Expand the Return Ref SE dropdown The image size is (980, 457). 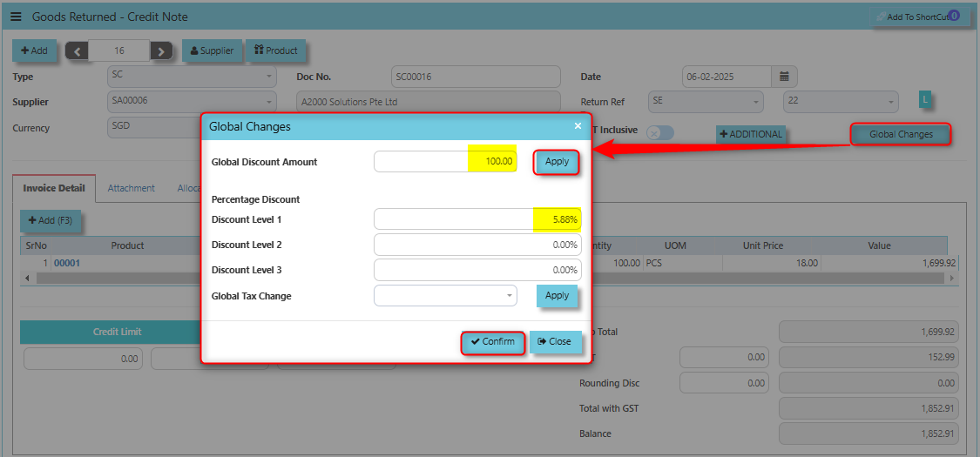click(x=706, y=101)
